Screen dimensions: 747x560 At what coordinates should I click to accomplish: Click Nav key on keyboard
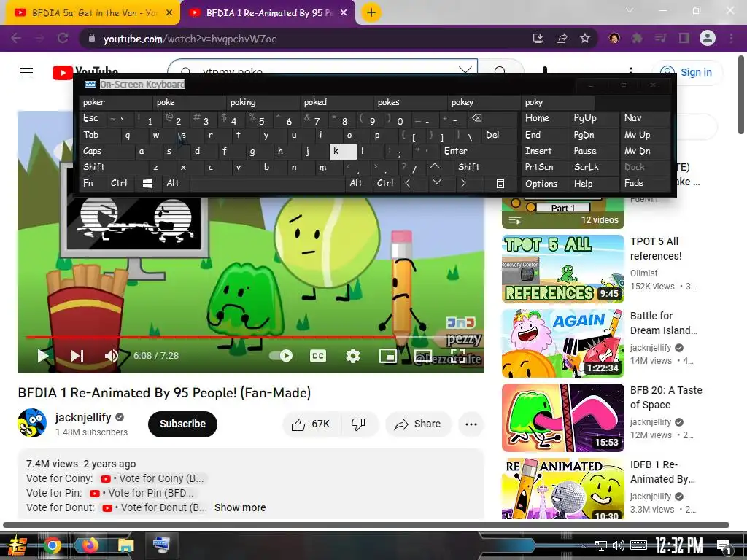coord(645,118)
